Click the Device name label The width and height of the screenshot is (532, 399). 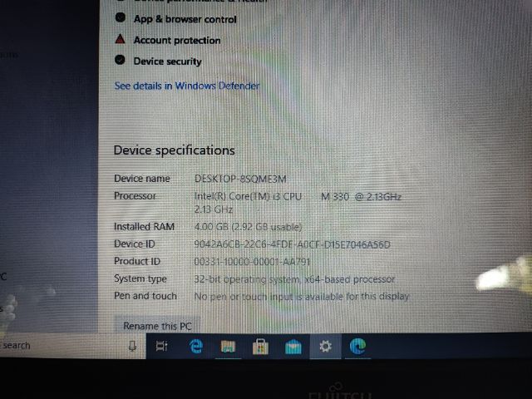[142, 179]
